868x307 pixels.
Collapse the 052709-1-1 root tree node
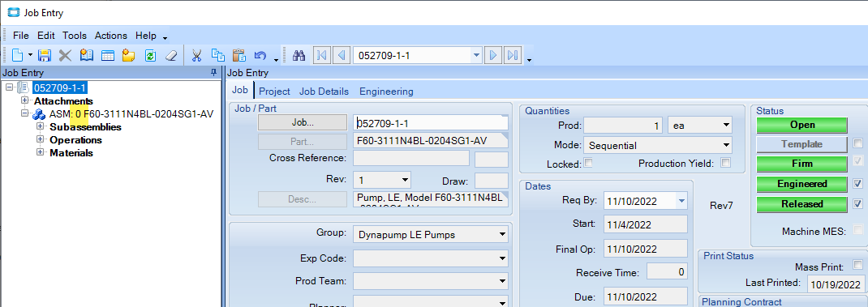pos(10,87)
